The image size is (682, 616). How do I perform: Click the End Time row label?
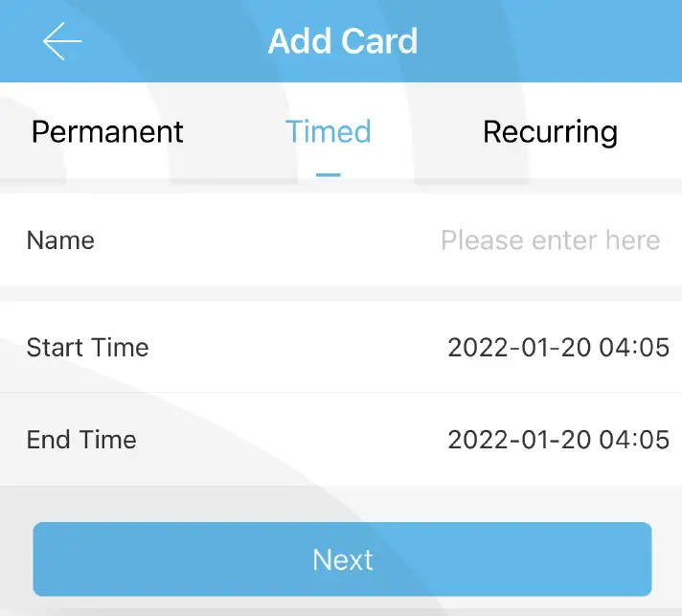click(81, 440)
